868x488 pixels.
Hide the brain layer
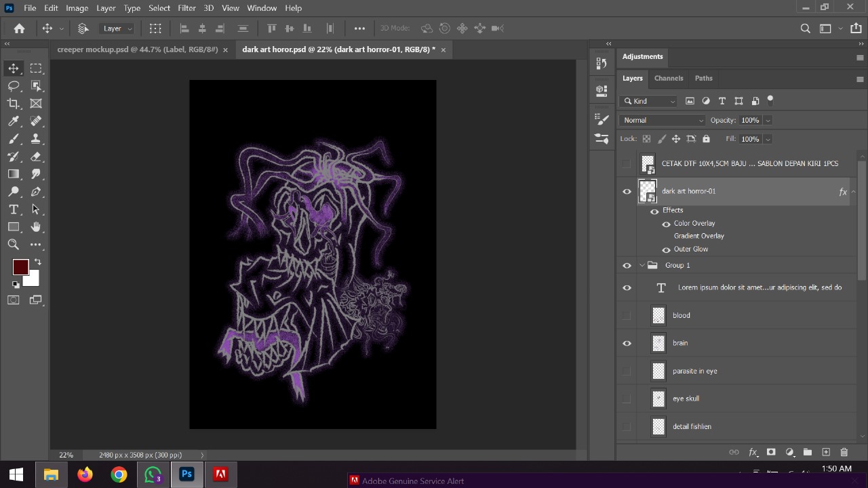coord(627,343)
